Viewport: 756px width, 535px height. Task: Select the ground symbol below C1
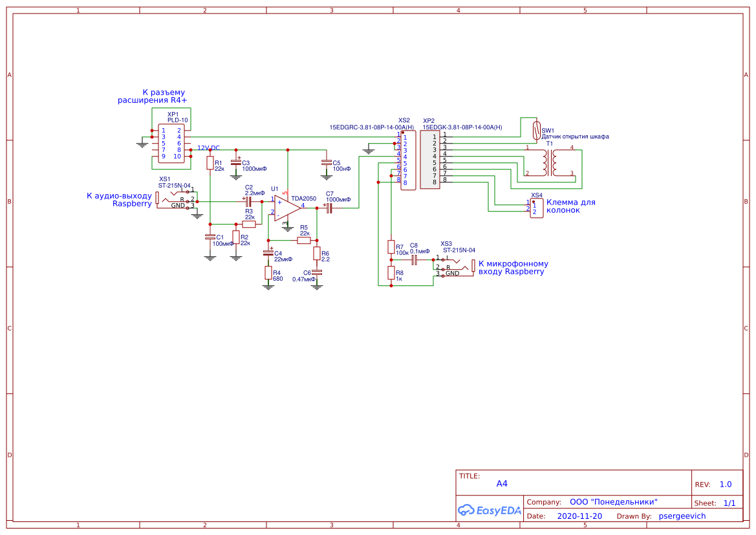coord(210,257)
